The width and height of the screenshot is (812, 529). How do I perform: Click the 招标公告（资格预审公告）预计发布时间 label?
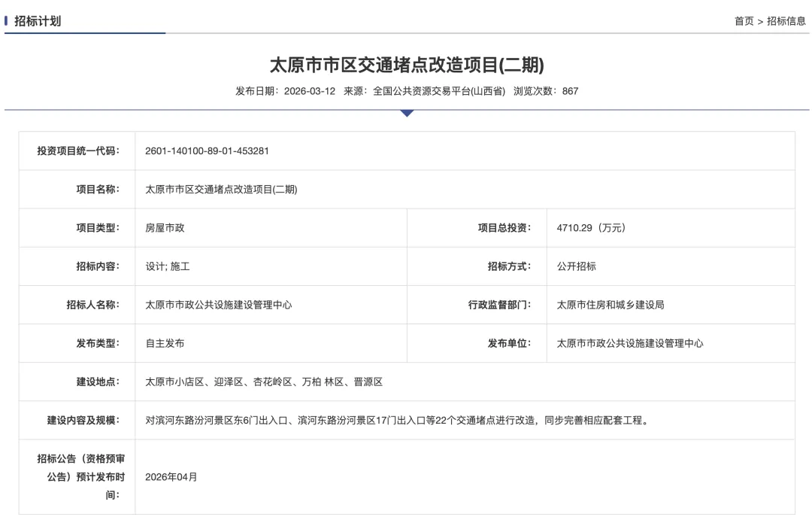77,476
